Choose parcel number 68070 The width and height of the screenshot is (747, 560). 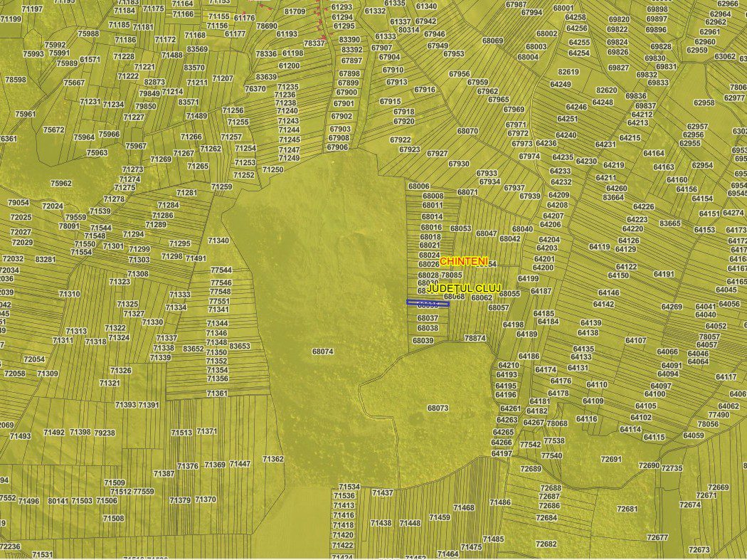tap(467, 131)
